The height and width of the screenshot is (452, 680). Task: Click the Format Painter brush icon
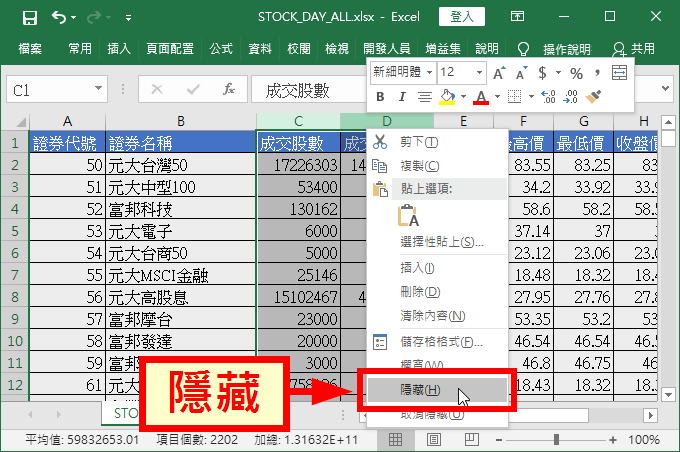pyautogui.click(x=593, y=97)
